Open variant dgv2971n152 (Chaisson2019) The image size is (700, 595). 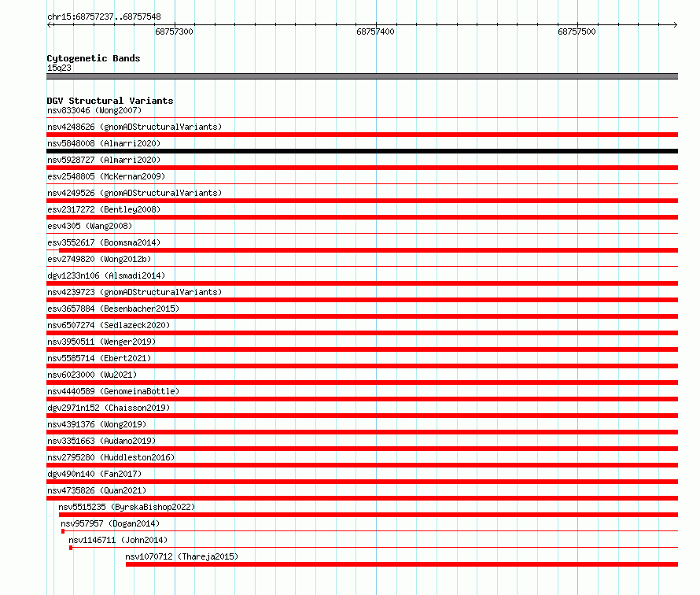tap(109, 408)
